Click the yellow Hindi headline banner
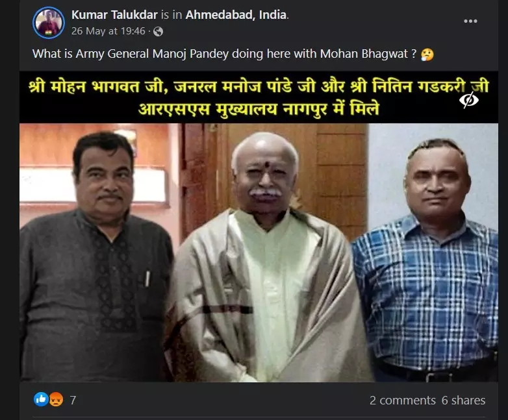 [x=259, y=97]
